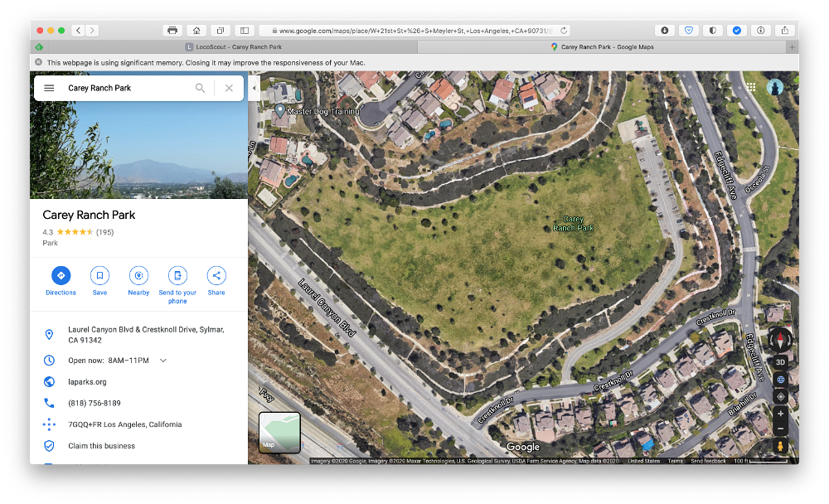Viewport: 829px width, 504px height.
Task: Reset the map compass to north
Action: pyautogui.click(x=780, y=339)
